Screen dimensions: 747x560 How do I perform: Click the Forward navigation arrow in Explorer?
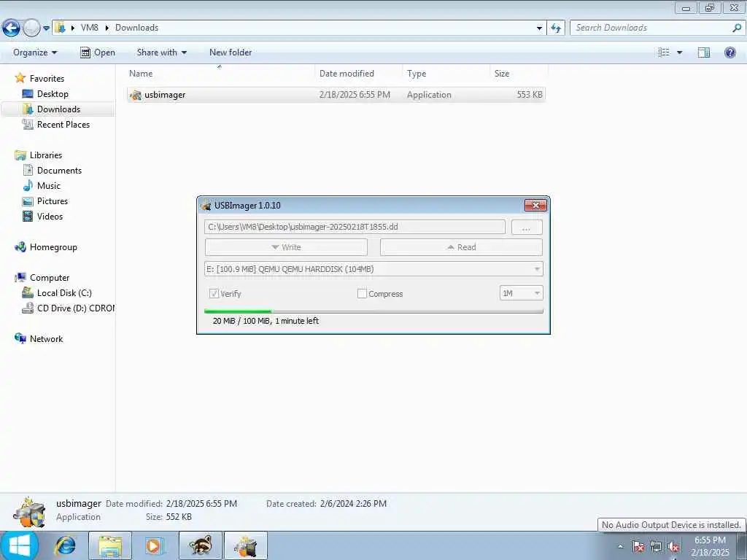31,28
